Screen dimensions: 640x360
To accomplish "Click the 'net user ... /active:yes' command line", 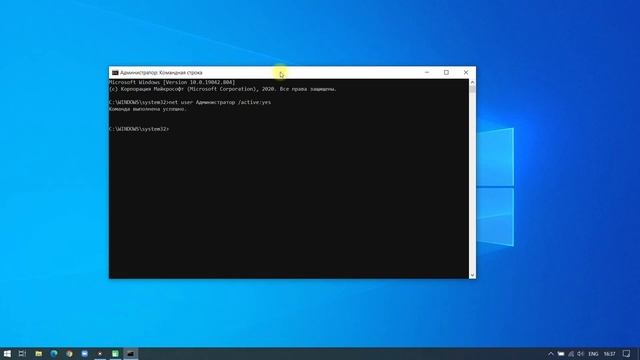I will pos(190,102).
